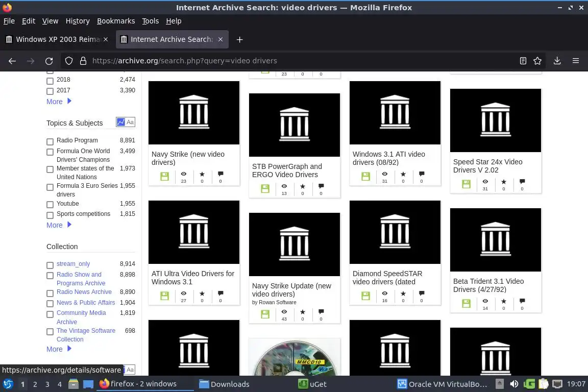Click the software floppy icon under Navy Strike (new video drivers)
The width and height of the screenshot is (588, 392).
[165, 176]
